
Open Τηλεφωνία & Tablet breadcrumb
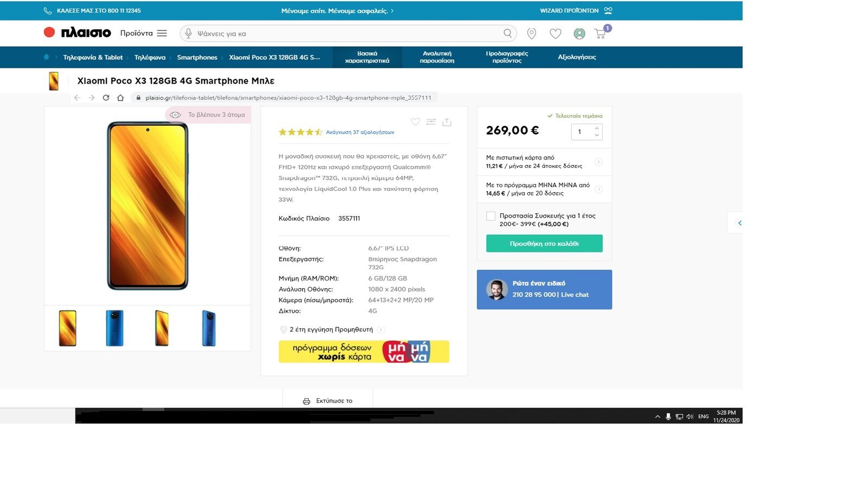point(93,57)
